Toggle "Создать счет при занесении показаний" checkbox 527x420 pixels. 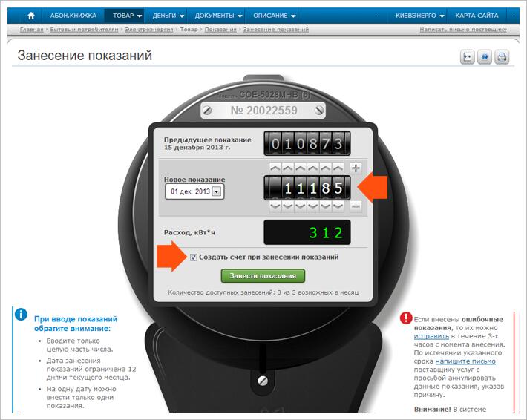(194, 257)
